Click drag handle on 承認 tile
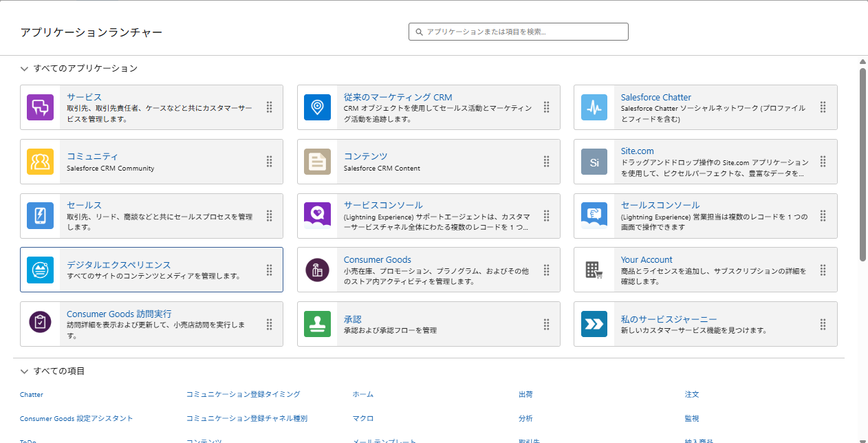The image size is (868, 443). 546,323
